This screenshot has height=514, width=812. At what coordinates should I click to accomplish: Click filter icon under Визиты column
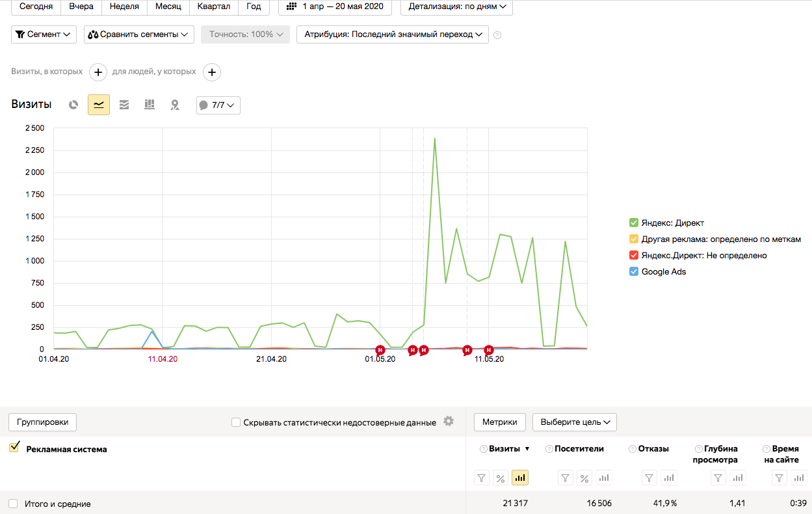[x=481, y=478]
